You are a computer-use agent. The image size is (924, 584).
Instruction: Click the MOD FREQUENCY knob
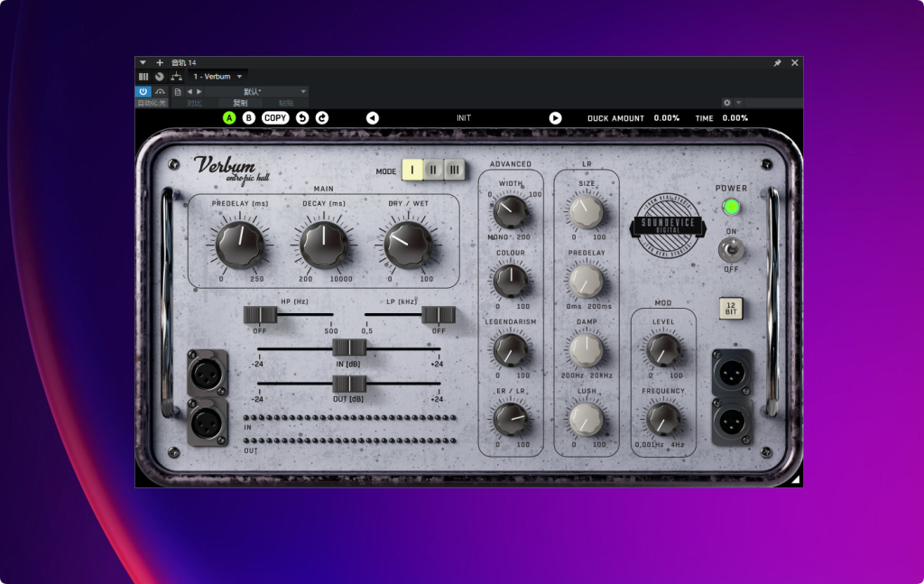click(x=663, y=419)
